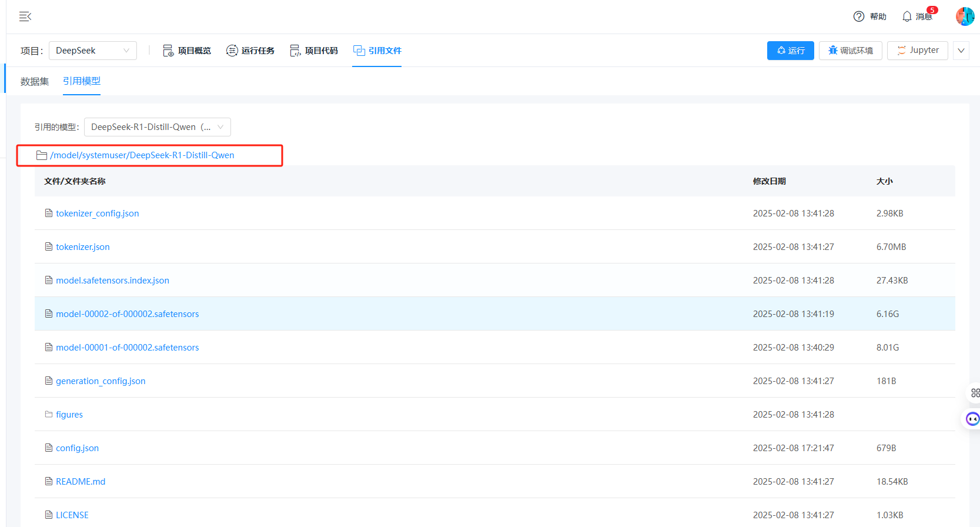Open the user avatar menu
This screenshot has height=527, width=980.
(965, 16)
